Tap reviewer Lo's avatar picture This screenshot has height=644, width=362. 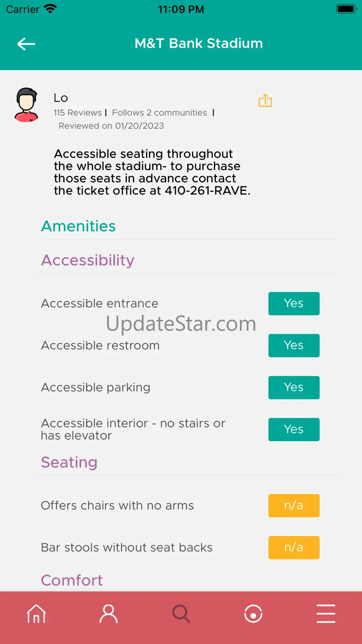[26, 105]
